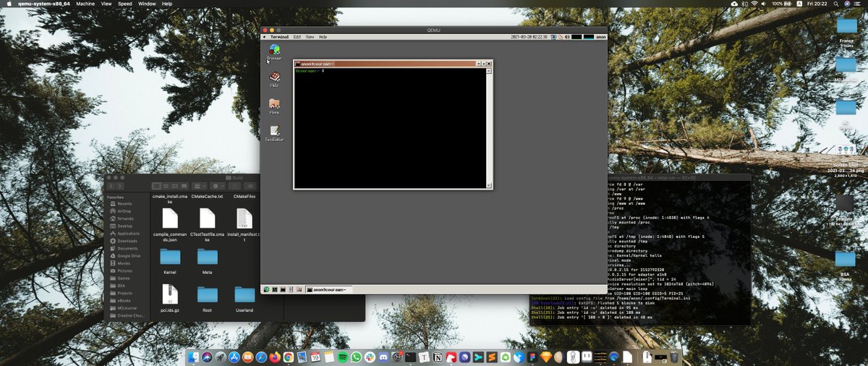Select the Kernel folder in Finder
The width and height of the screenshot is (868, 366).
[170, 257]
